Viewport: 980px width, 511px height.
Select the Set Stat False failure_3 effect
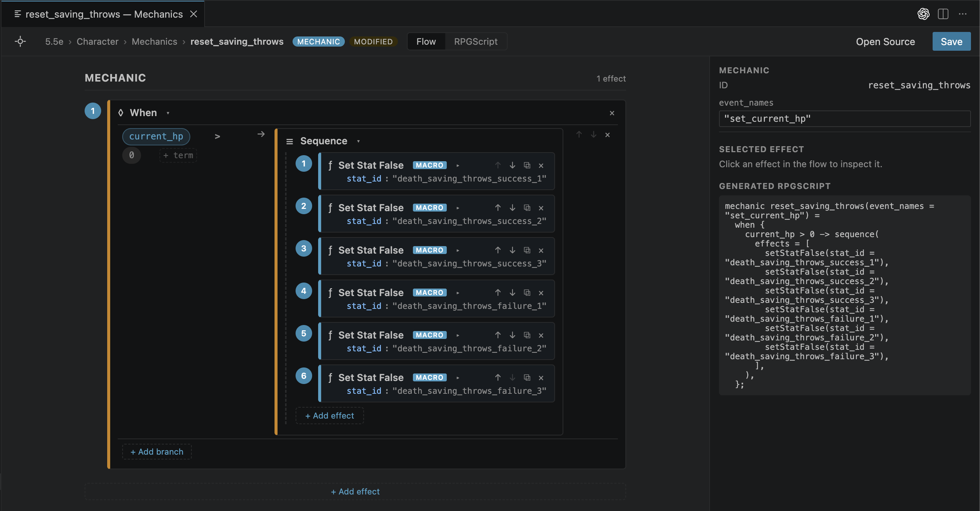[x=436, y=383]
